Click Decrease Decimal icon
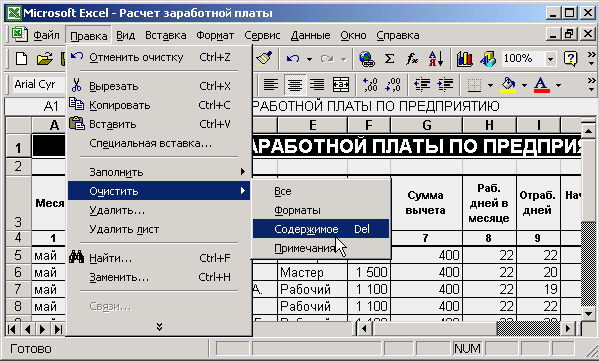 393,84
